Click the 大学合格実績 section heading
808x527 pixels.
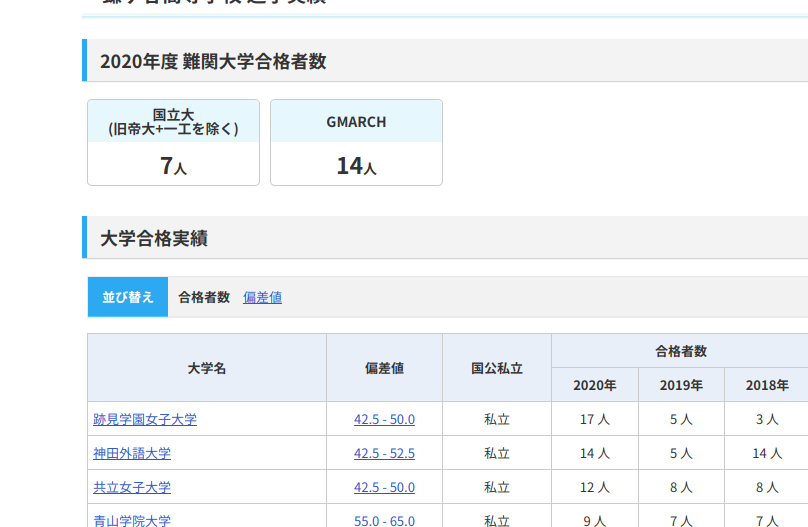[154, 238]
